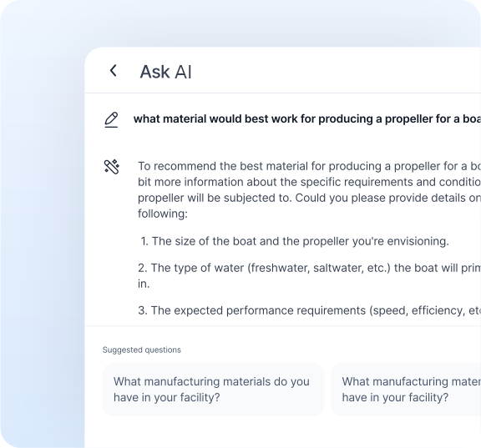Screen dimensions: 481x448
Task: Click the trailing 'in.' text of item two
Action: tap(144, 284)
